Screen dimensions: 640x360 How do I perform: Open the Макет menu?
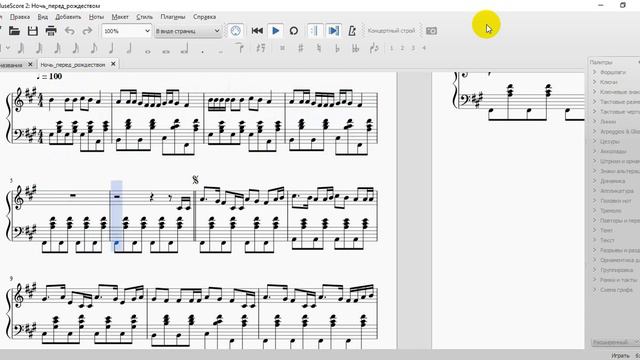coord(120,17)
